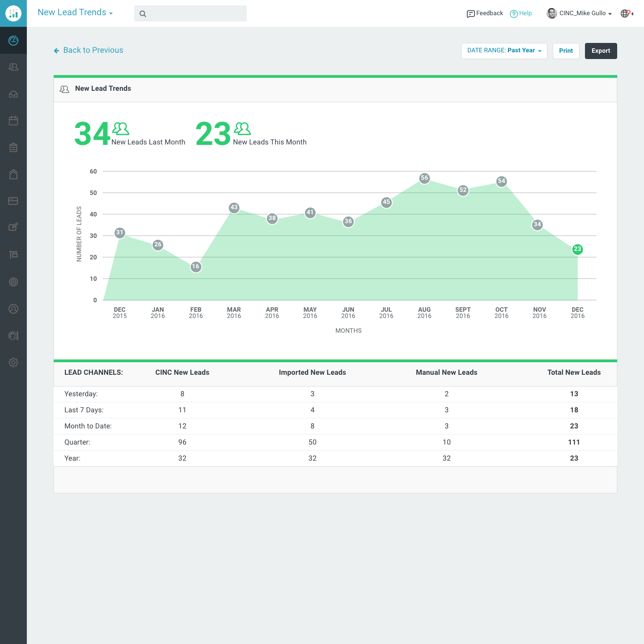The width and height of the screenshot is (644, 644).
Task: Click the Total New Leads column header
Action: pyautogui.click(x=574, y=373)
